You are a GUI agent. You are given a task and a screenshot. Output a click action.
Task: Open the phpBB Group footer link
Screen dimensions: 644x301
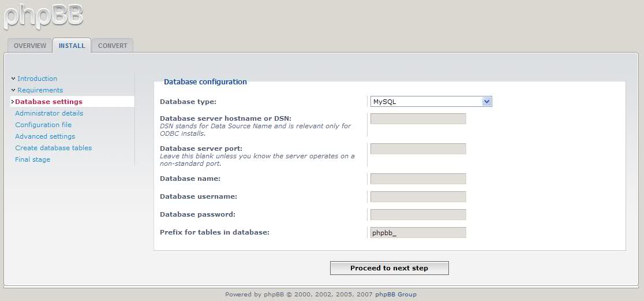(x=395, y=295)
